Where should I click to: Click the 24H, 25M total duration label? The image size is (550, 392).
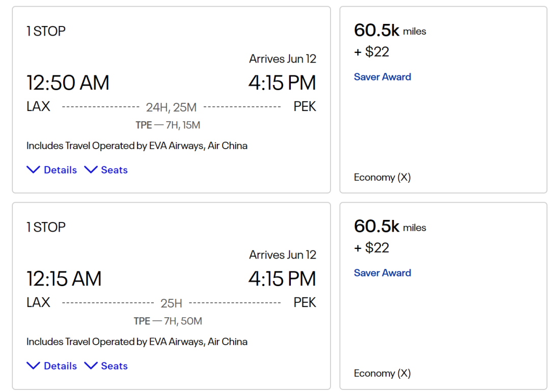(171, 107)
